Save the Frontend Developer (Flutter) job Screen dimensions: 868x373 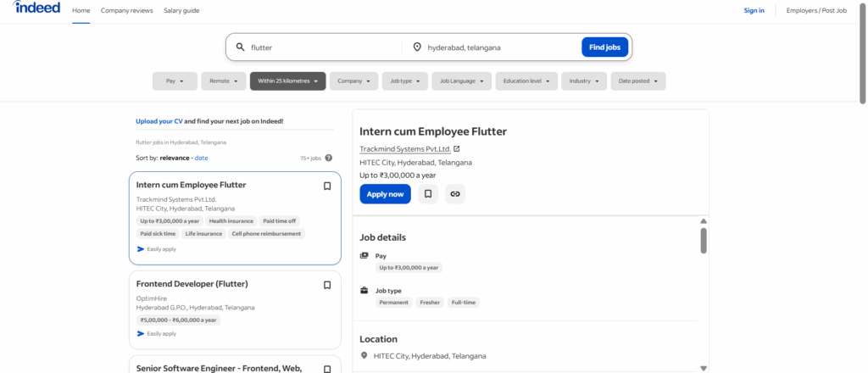[327, 286]
